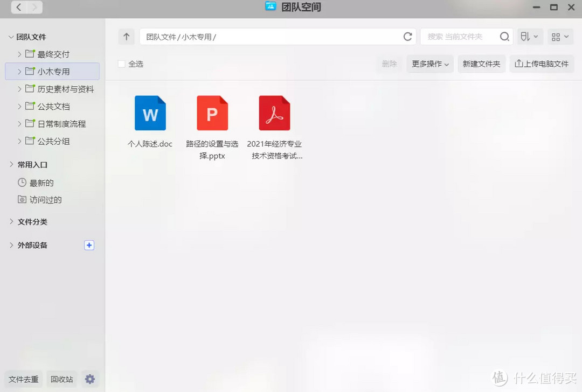Click the 公共分组 folder icon
Screen dimensions: 582x392
(30, 141)
